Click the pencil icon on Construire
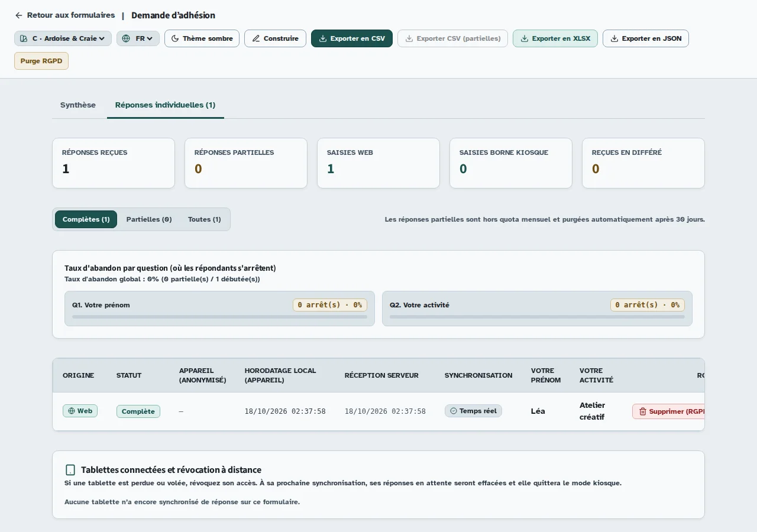The width and height of the screenshot is (757, 532). (x=256, y=38)
